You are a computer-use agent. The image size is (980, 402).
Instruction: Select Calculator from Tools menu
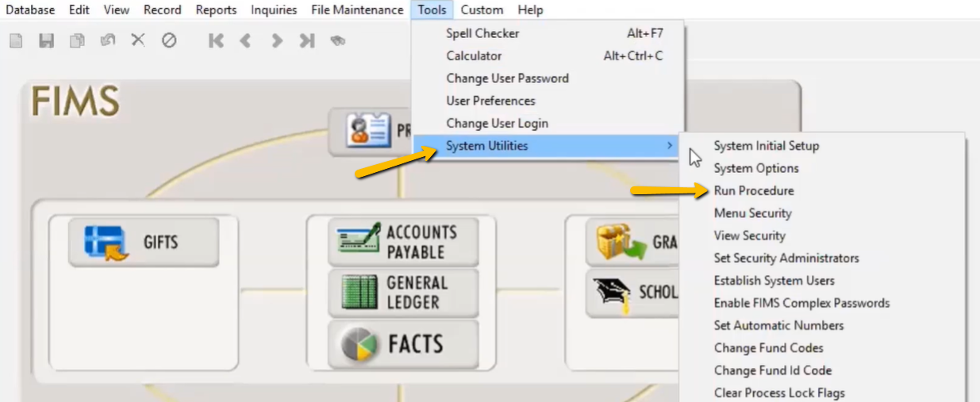pos(548,56)
